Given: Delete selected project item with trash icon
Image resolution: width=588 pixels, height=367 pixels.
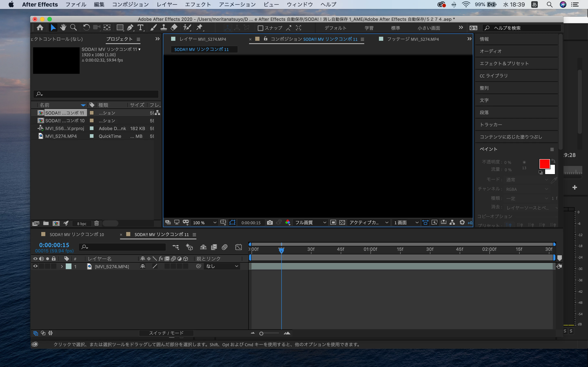Looking at the screenshot, I should coord(96,223).
